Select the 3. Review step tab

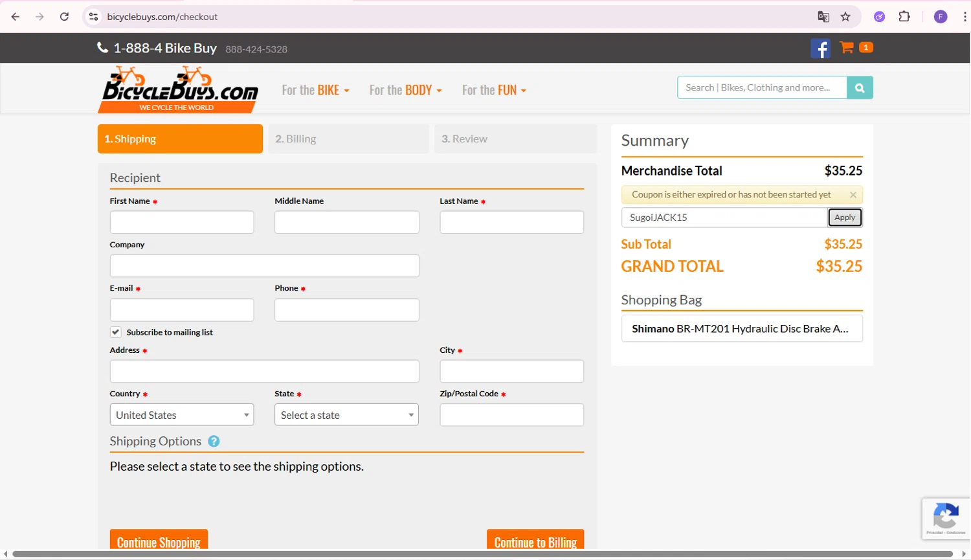515,139
